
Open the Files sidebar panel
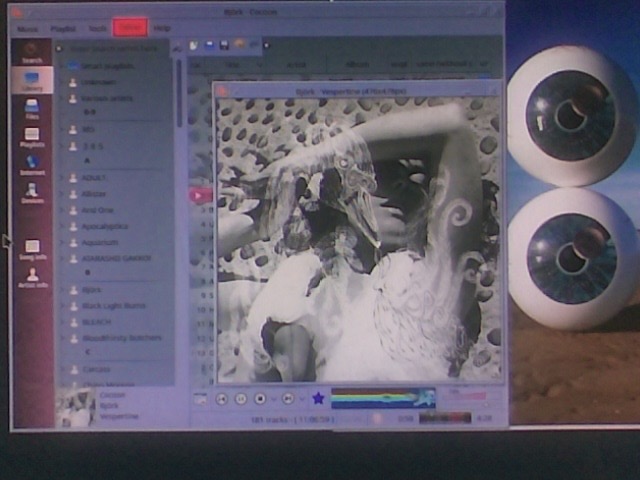pos(32,109)
